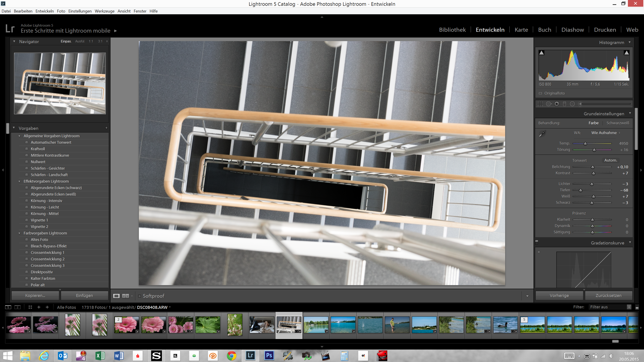This screenshot has height=362, width=644.
Task: Toggle the shadow clipping indicator in histogram
Action: pyautogui.click(x=541, y=53)
